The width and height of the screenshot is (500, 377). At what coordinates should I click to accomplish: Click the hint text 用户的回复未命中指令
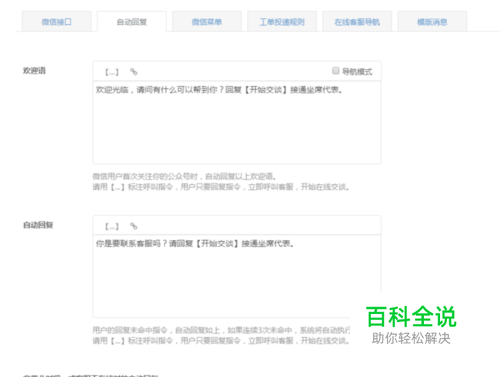click(130, 330)
